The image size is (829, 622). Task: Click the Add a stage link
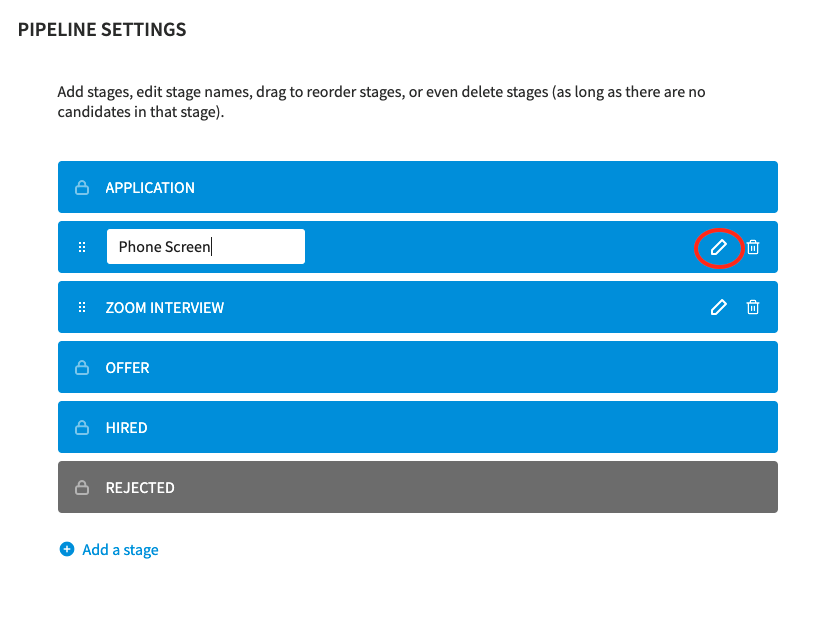[120, 550]
